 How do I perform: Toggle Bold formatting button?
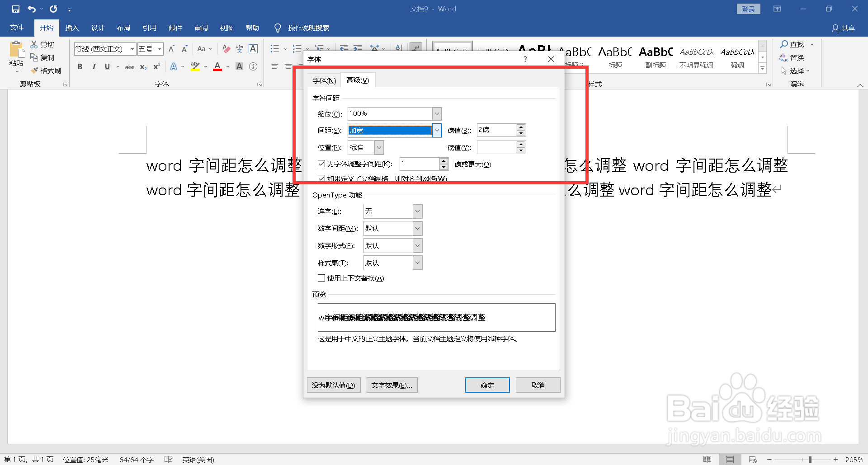[x=80, y=66]
